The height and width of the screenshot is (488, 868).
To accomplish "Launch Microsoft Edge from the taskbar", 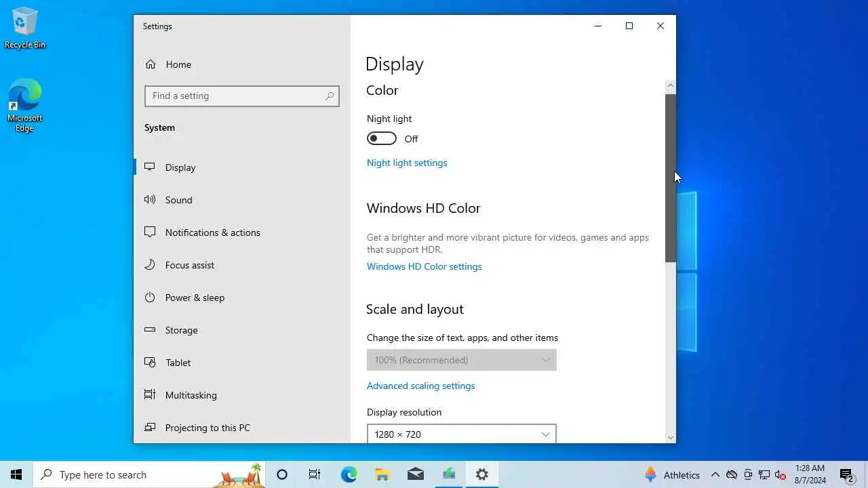I will [349, 474].
